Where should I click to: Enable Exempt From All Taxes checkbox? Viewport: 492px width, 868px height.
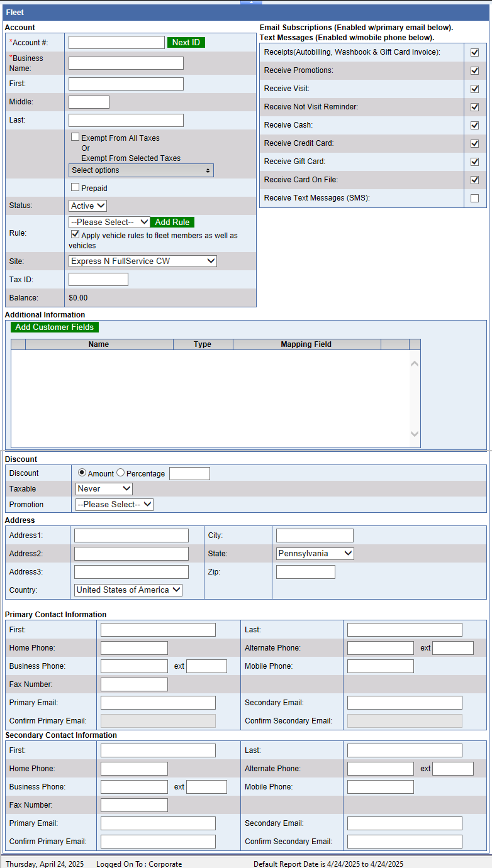coord(75,137)
